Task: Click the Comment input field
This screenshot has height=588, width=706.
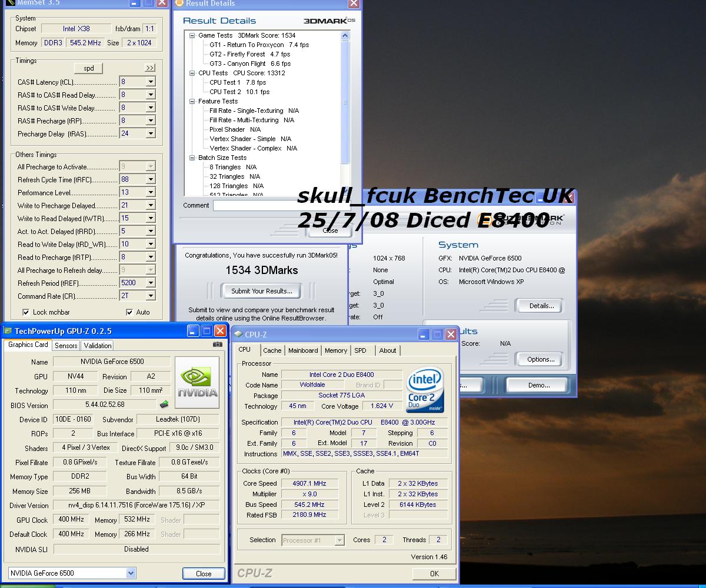Action: click(282, 206)
